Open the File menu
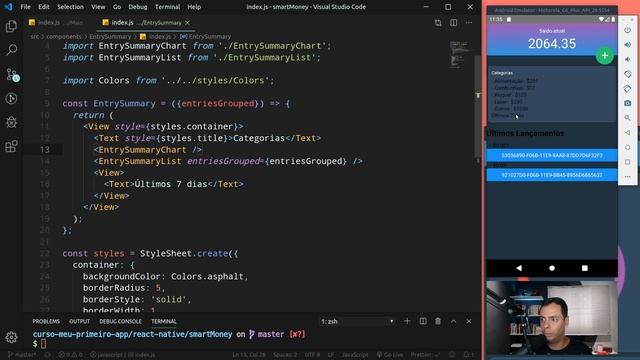This screenshot has height=360, width=640. point(25,7)
